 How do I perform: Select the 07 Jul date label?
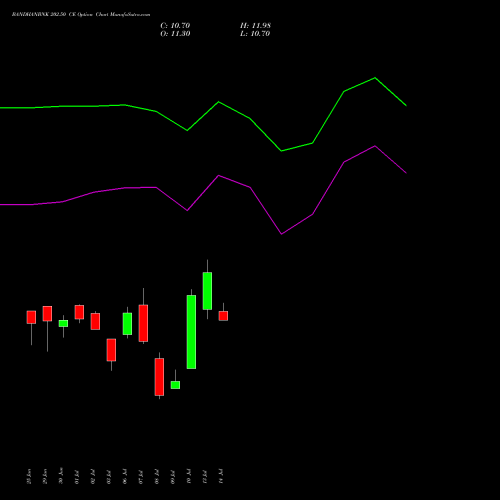[x=141, y=476]
